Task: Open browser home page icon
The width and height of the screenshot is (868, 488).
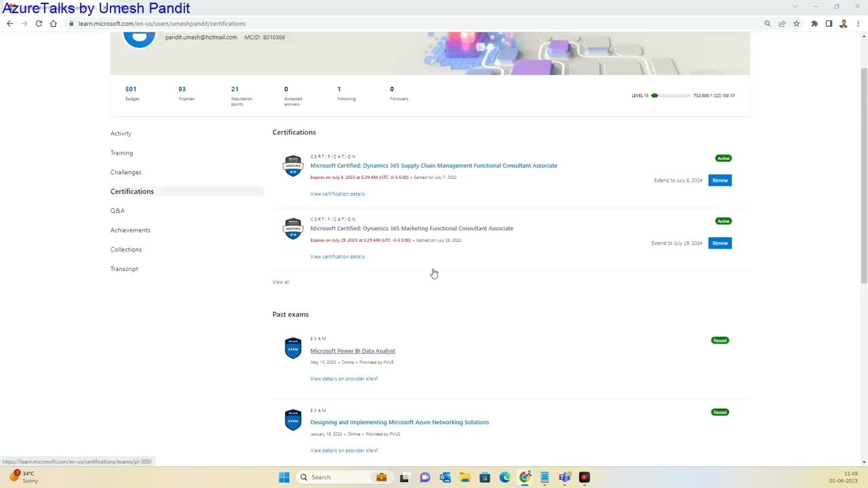Action: [x=53, y=24]
